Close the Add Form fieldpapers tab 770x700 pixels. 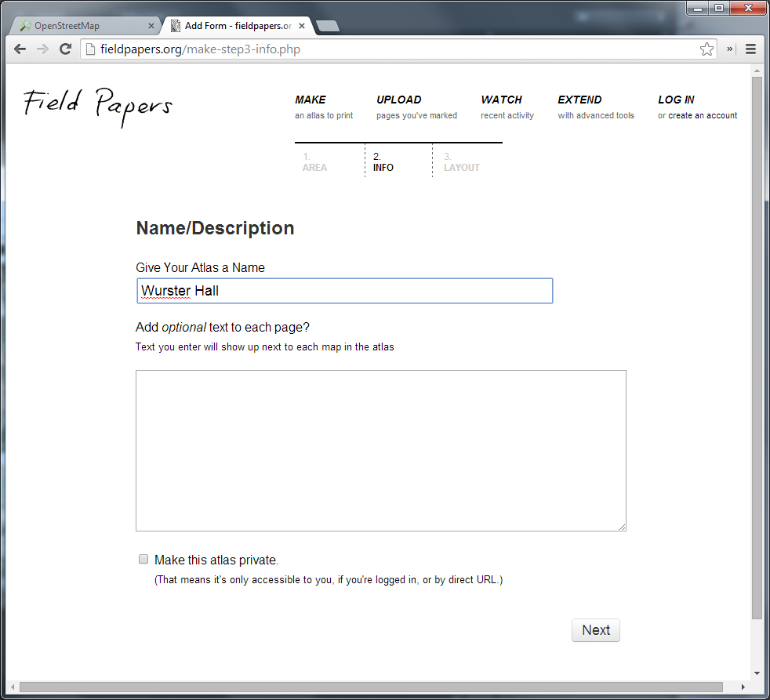tap(302, 26)
